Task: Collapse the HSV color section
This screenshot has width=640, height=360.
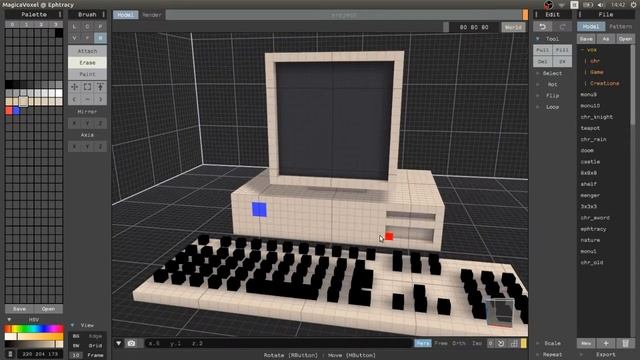Action: pos(9,320)
